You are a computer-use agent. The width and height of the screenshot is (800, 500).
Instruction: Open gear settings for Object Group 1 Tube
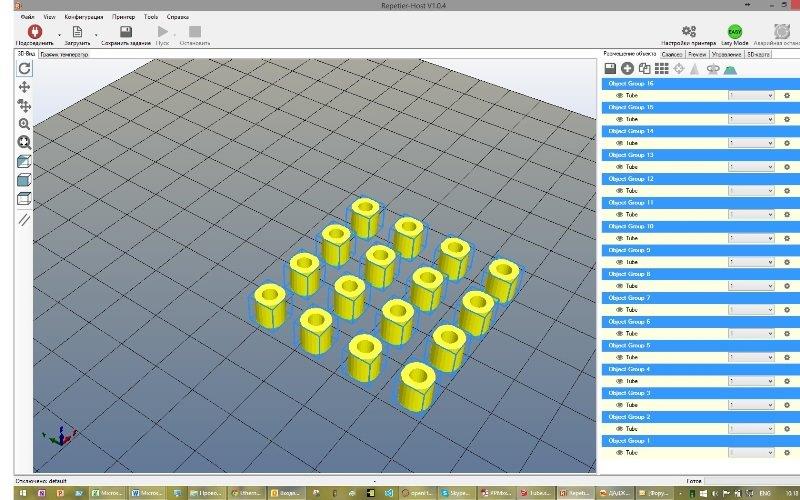point(787,453)
